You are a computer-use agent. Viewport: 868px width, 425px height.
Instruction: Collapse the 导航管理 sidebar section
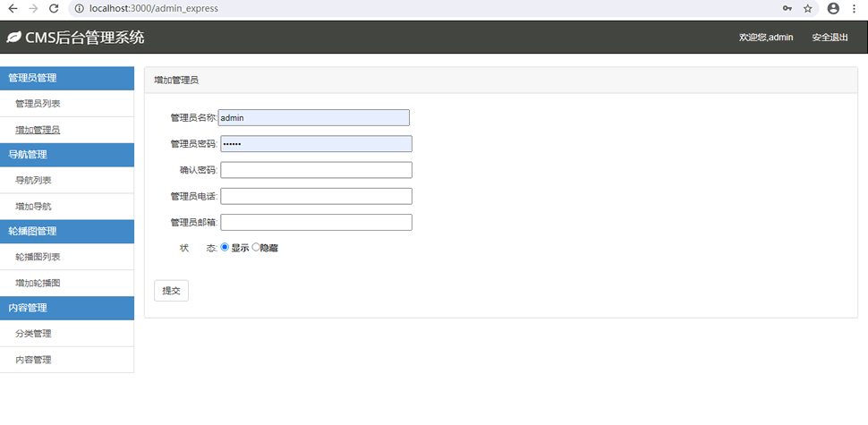pos(67,155)
